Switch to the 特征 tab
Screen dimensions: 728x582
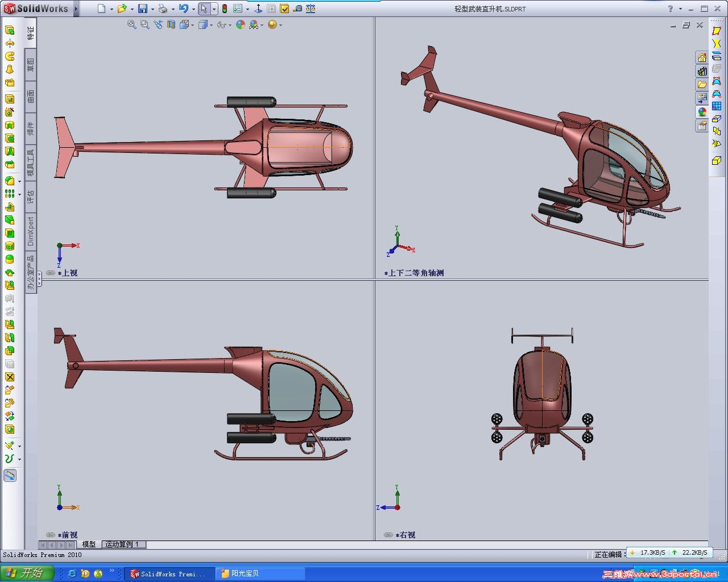click(31, 33)
